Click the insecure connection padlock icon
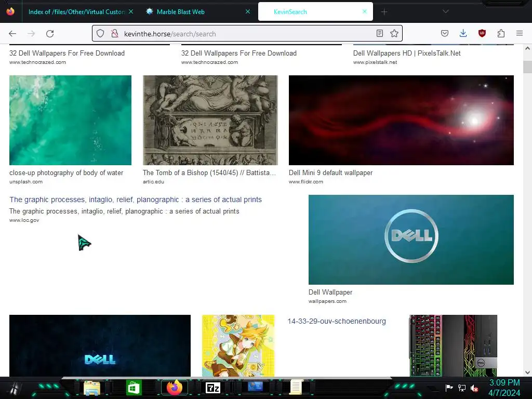Viewport: 532px width, 399px height. pyautogui.click(x=115, y=34)
